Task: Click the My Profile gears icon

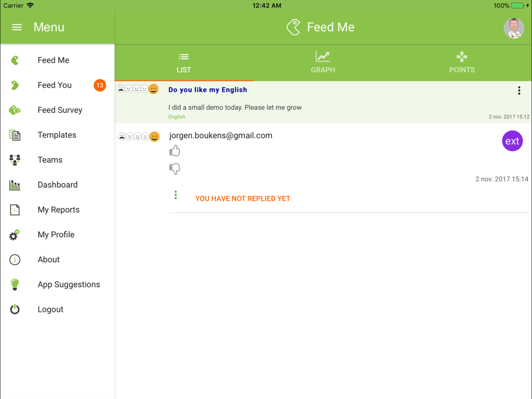Action: [x=14, y=235]
